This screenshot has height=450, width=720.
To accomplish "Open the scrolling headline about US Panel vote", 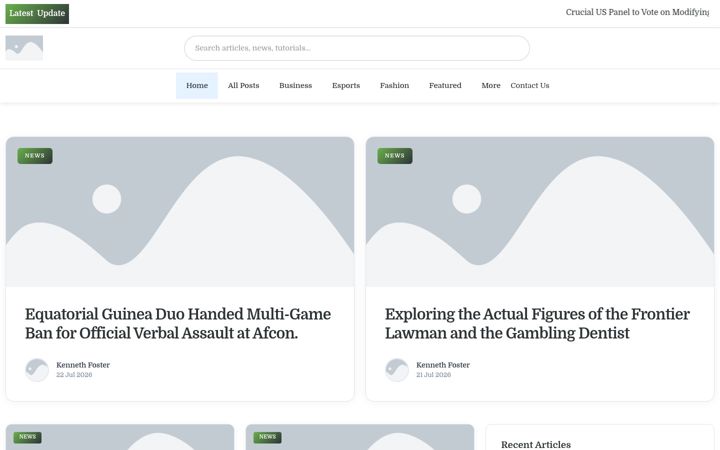I will point(637,12).
